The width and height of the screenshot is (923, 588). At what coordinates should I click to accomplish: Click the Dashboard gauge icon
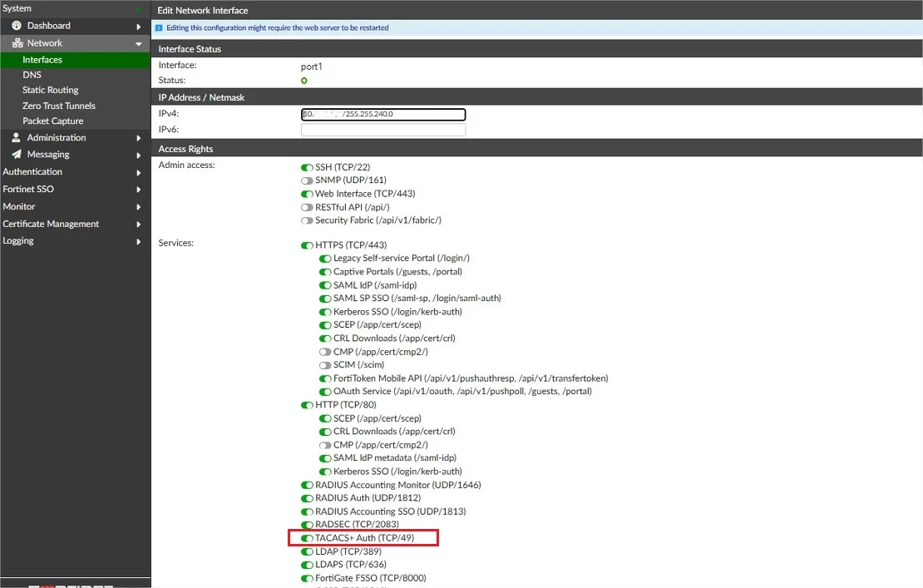coord(17,25)
